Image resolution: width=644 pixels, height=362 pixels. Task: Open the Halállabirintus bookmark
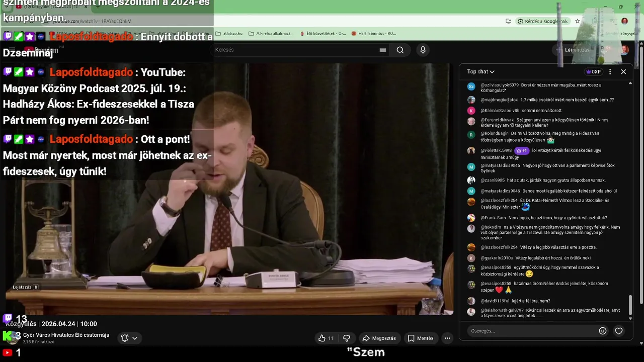(374, 34)
